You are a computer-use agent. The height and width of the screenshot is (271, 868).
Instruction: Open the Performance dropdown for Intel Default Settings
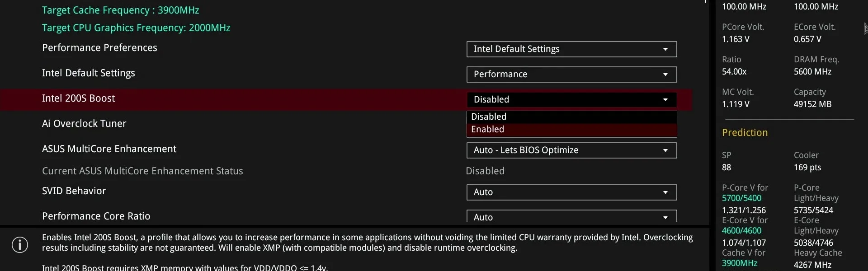point(571,75)
